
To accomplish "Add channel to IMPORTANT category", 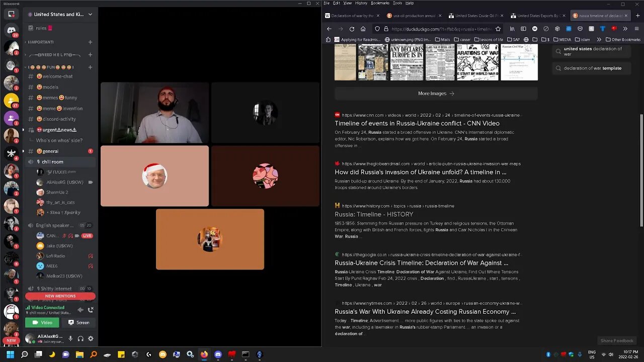I will (90, 42).
